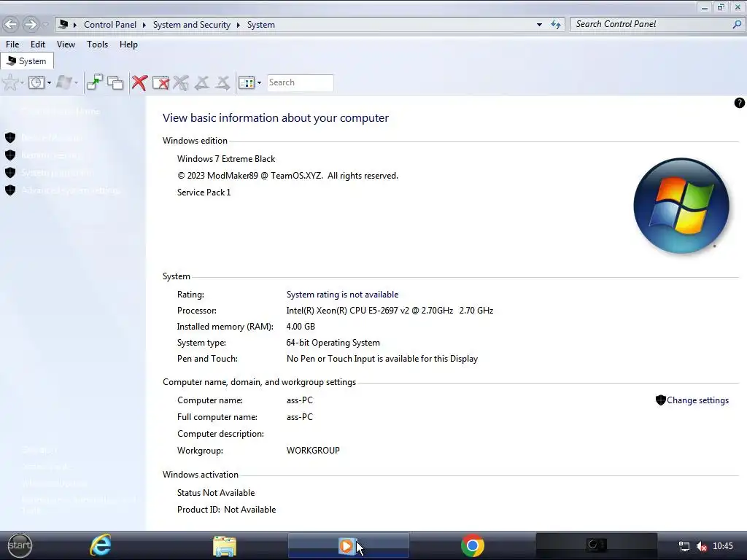
Task: Click the magnifier icon in Search Control Panel
Action: pyautogui.click(x=737, y=24)
